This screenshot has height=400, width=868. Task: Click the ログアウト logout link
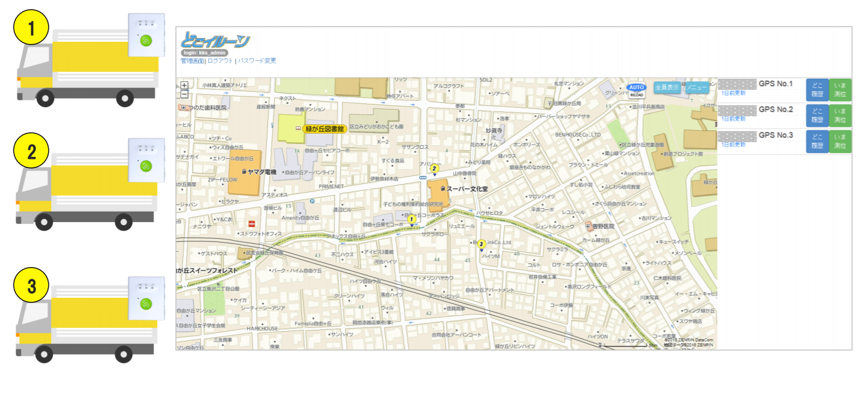221,61
